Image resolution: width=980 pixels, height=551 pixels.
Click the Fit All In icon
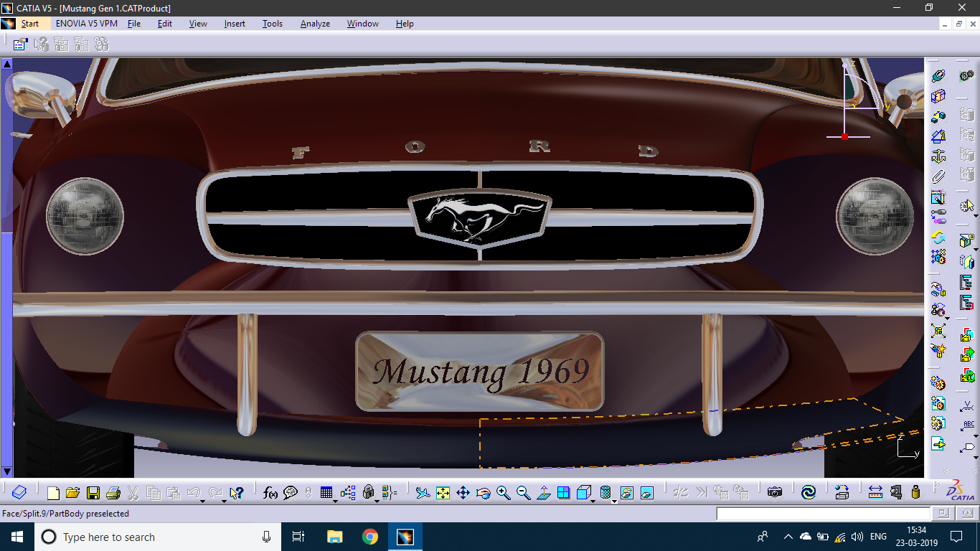(x=443, y=493)
